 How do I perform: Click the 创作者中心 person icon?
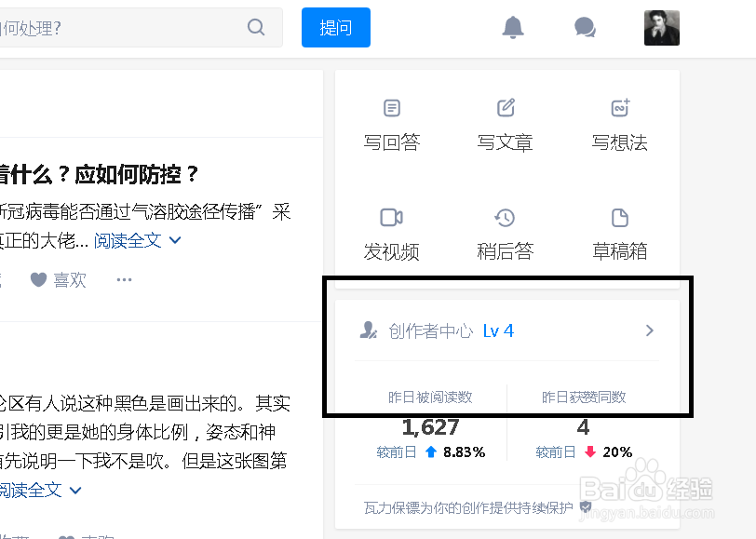[369, 330]
